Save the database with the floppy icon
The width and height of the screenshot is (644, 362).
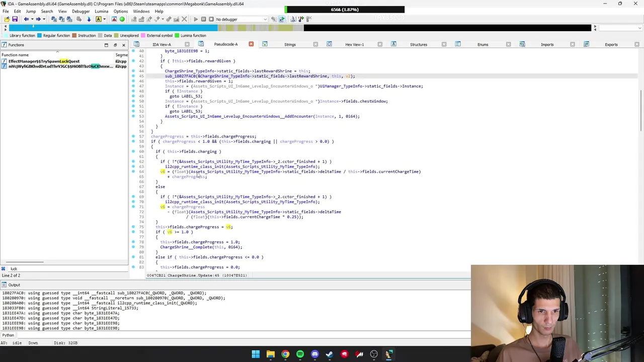15,19
